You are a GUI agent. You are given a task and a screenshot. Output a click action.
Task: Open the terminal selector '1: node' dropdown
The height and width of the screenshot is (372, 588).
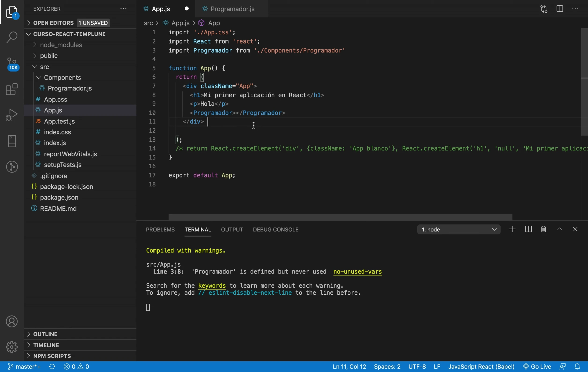(x=459, y=229)
